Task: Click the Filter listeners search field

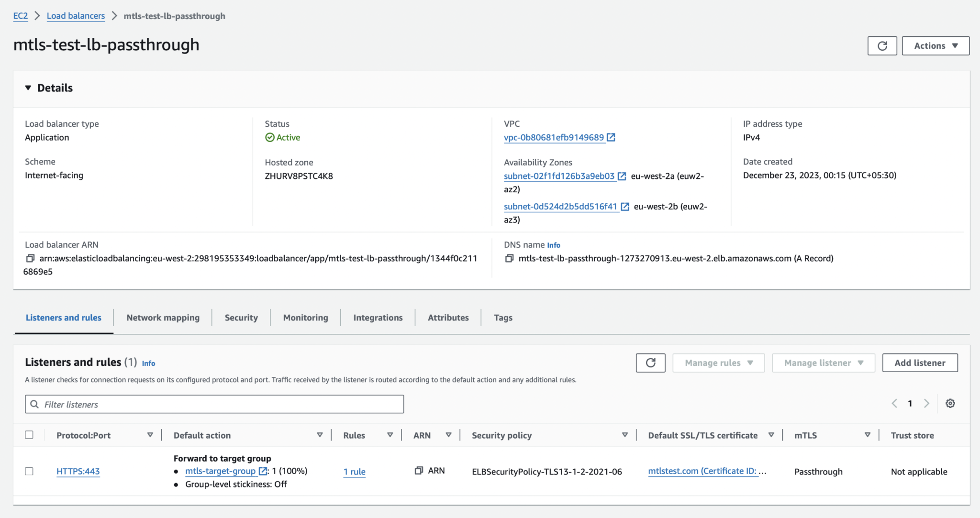Action: click(x=214, y=404)
